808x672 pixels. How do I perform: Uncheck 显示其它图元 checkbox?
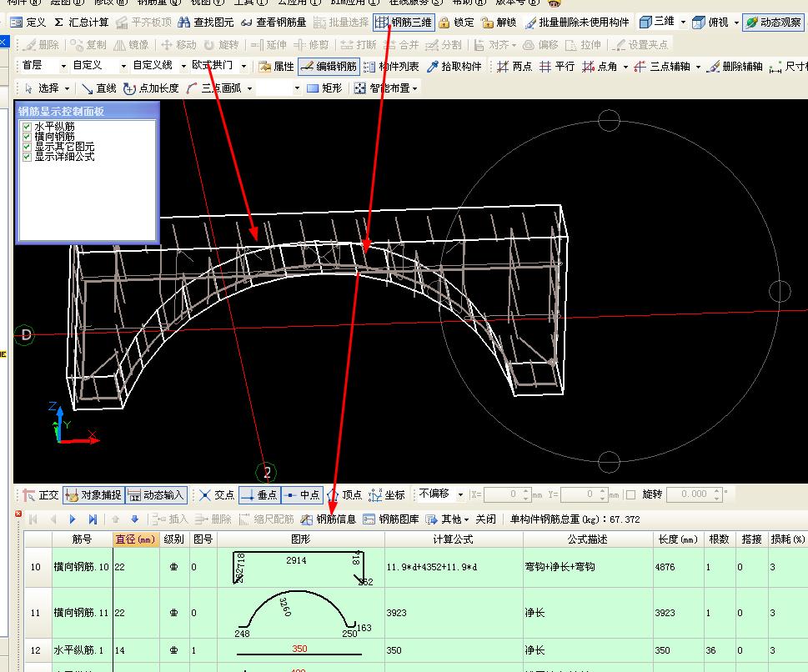(28, 147)
